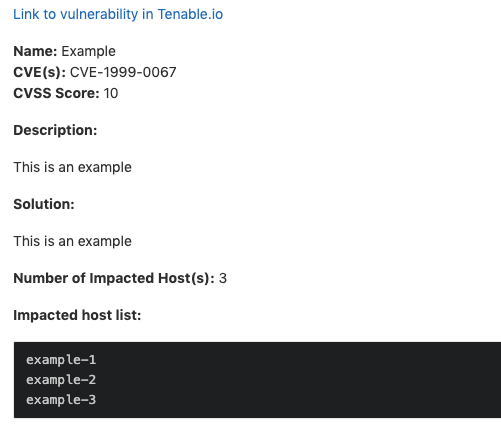Click empty area of dark code block
501x428 pixels.
pos(300,380)
